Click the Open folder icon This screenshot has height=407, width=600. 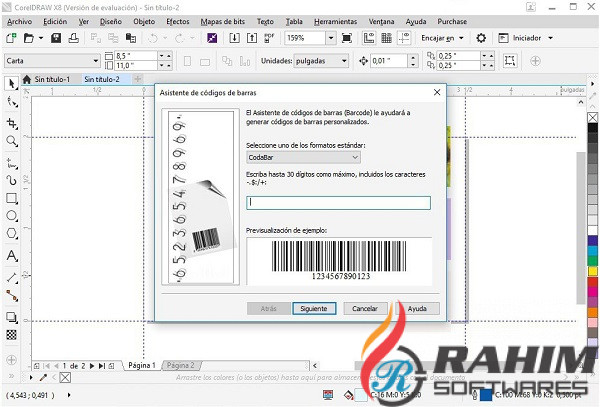pos(29,38)
